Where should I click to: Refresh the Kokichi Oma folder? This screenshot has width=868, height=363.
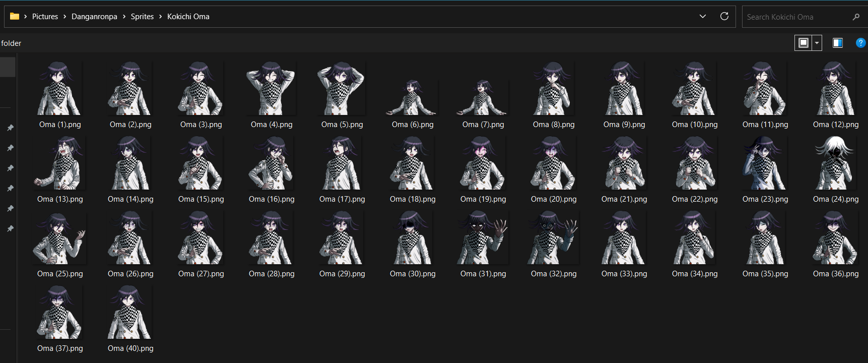point(724,16)
